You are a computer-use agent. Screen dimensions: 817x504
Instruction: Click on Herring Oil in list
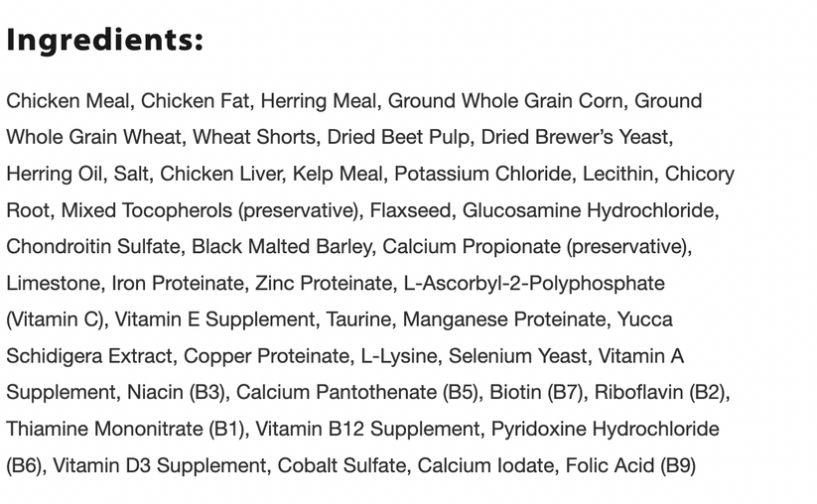54,174
